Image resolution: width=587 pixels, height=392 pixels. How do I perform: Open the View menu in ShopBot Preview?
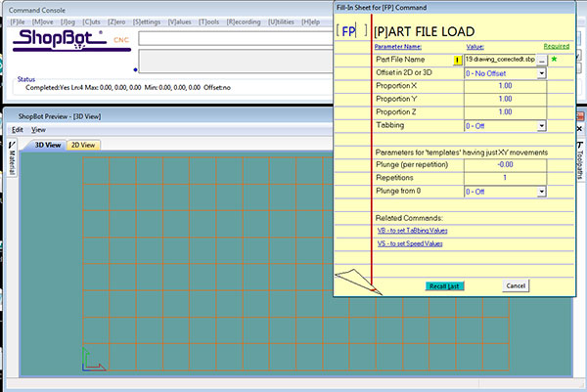pyautogui.click(x=38, y=130)
